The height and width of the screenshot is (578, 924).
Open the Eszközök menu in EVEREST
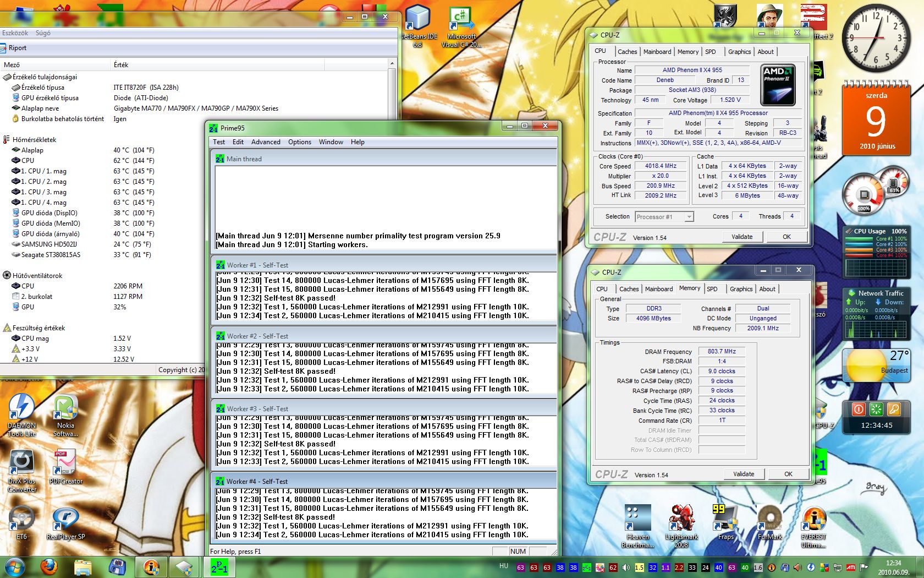click(x=15, y=33)
